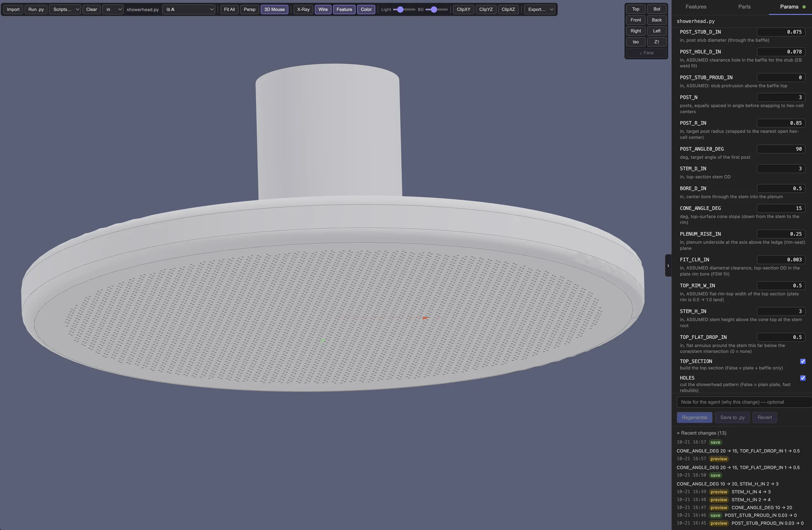Open the part selector dropdown A
This screenshot has height=530, width=812.
pyautogui.click(x=189, y=10)
